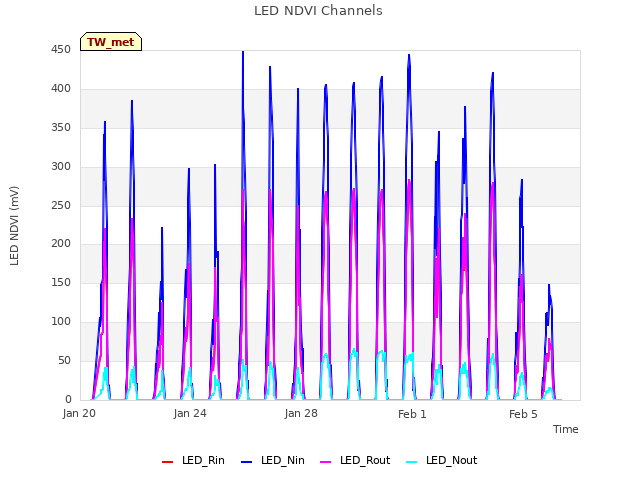Click the red LED_Rin legend swatch
This screenshot has height=480, width=640.
click(x=168, y=462)
